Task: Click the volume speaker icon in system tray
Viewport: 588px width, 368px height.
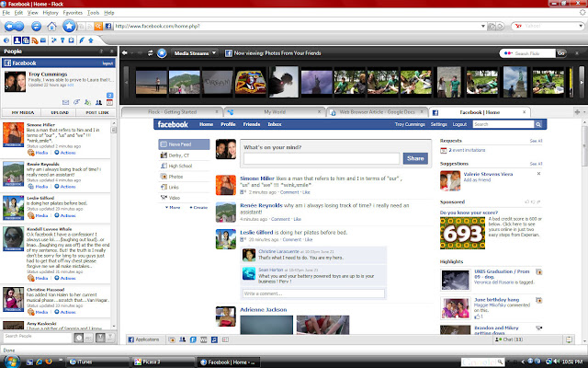Action: (x=556, y=362)
